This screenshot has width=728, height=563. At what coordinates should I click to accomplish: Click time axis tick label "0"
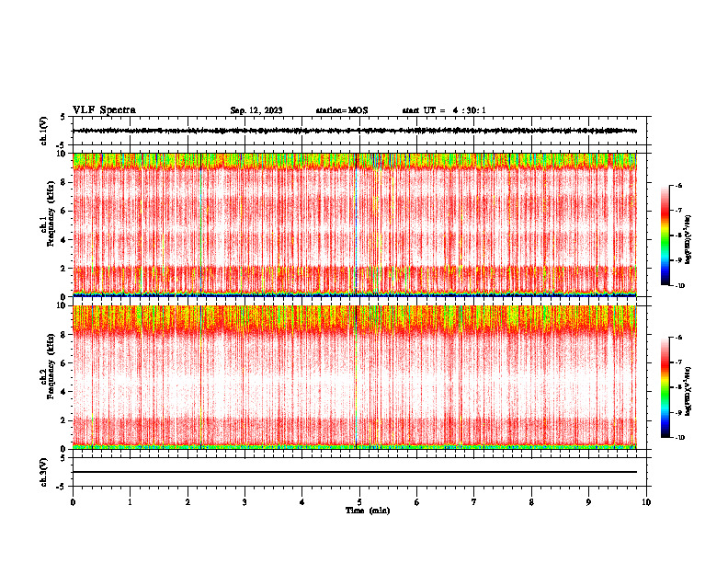click(x=73, y=502)
